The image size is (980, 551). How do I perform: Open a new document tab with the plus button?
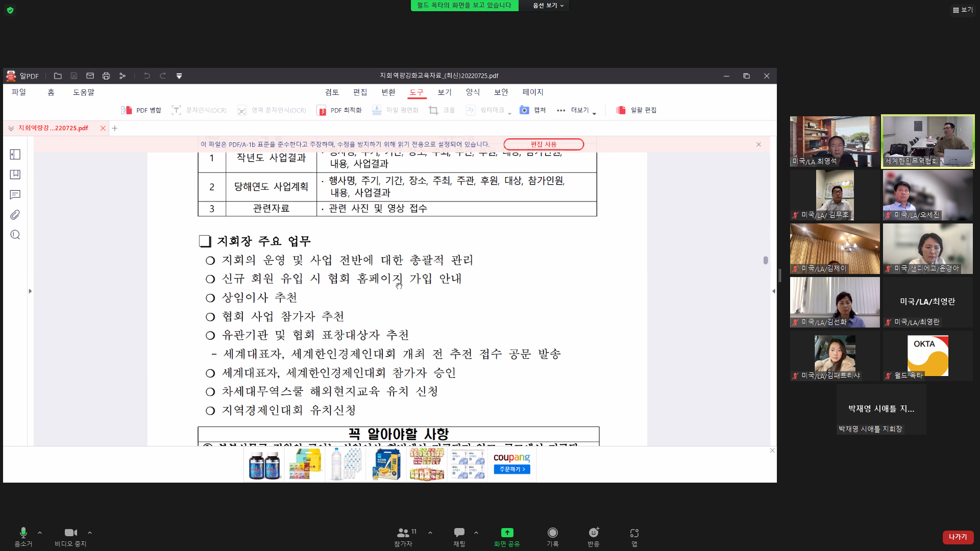[114, 128]
